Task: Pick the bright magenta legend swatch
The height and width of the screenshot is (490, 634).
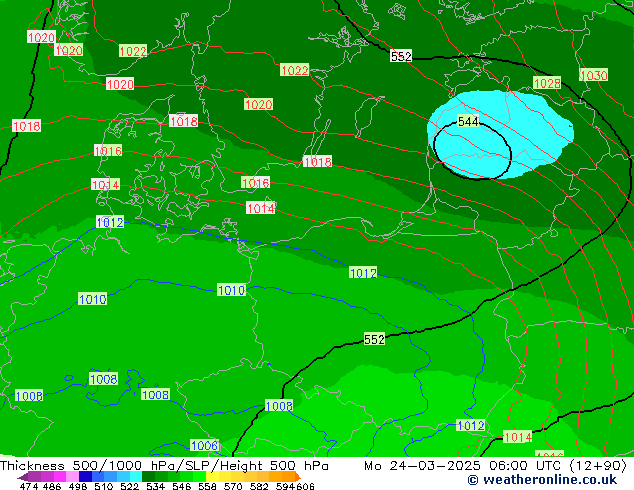Action: click(x=60, y=476)
